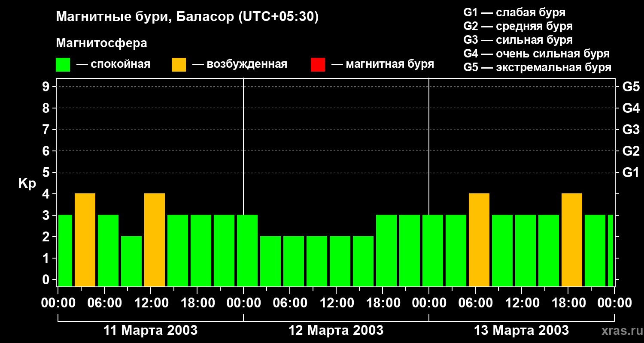
Task: Click the only green Kp 2 bar on 11 Марта
Action: 131,262
